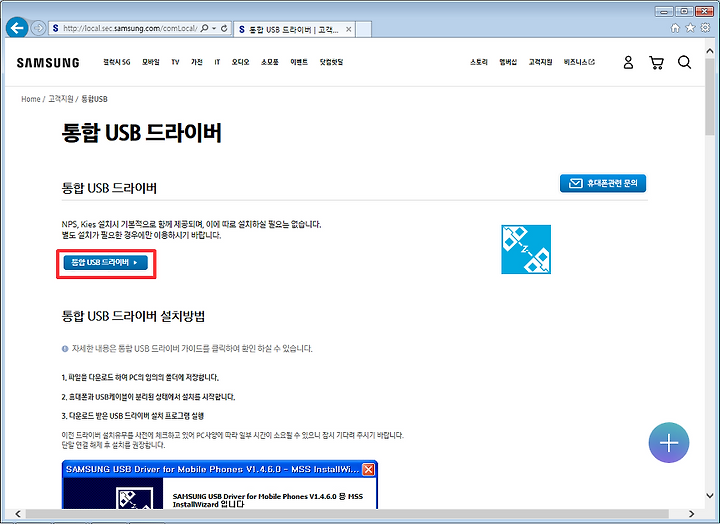This screenshot has width=720, height=524.
Task: Open a new blank browser tab
Action: 364,29
